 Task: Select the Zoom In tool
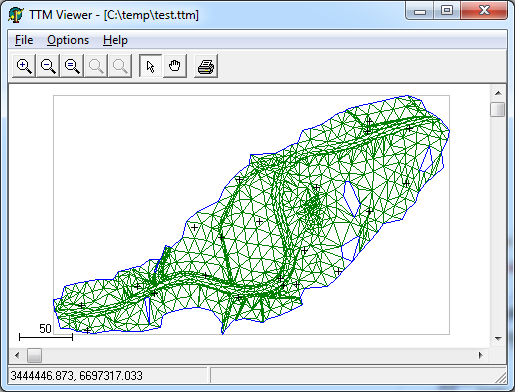coord(24,66)
